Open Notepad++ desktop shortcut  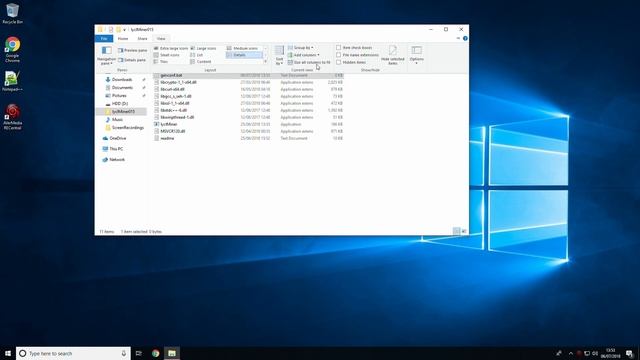point(12,81)
